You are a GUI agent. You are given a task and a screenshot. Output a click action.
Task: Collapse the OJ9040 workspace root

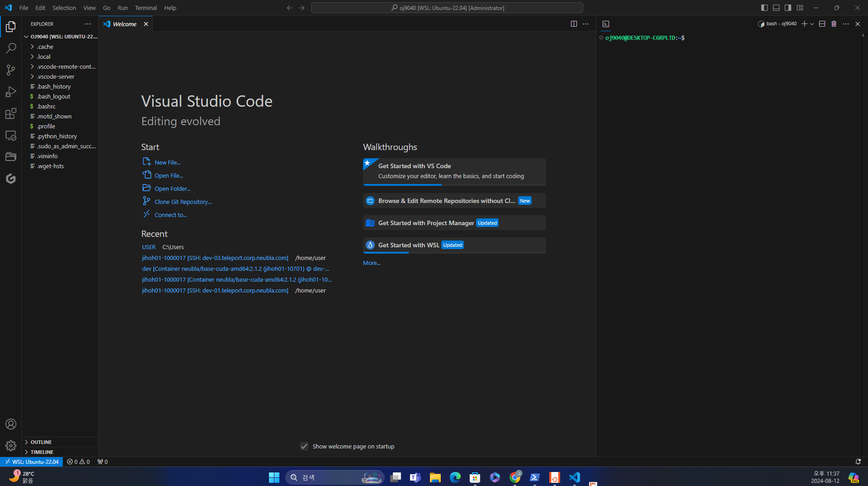point(60,37)
